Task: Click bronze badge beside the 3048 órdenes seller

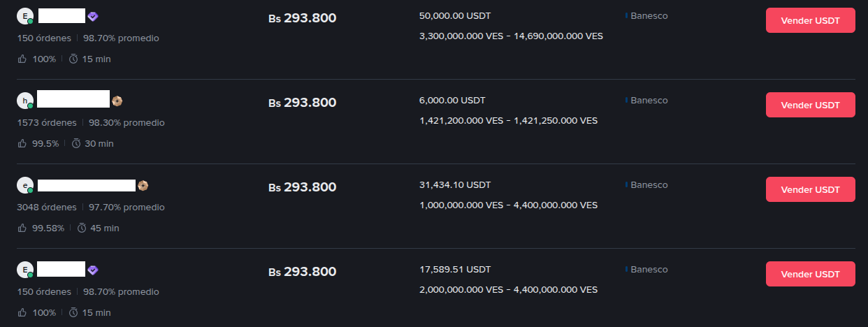Action: [143, 185]
